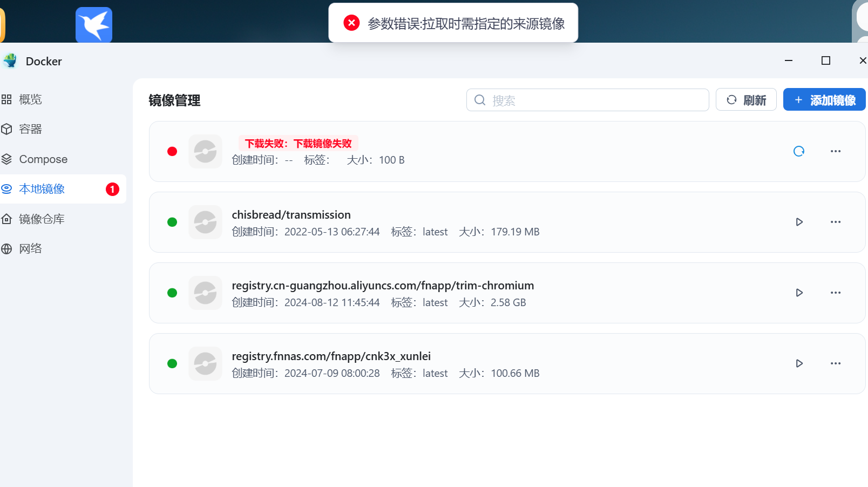This screenshot has height=487, width=868.
Task: Open more options for cnk3x_xunlei
Action: point(836,363)
